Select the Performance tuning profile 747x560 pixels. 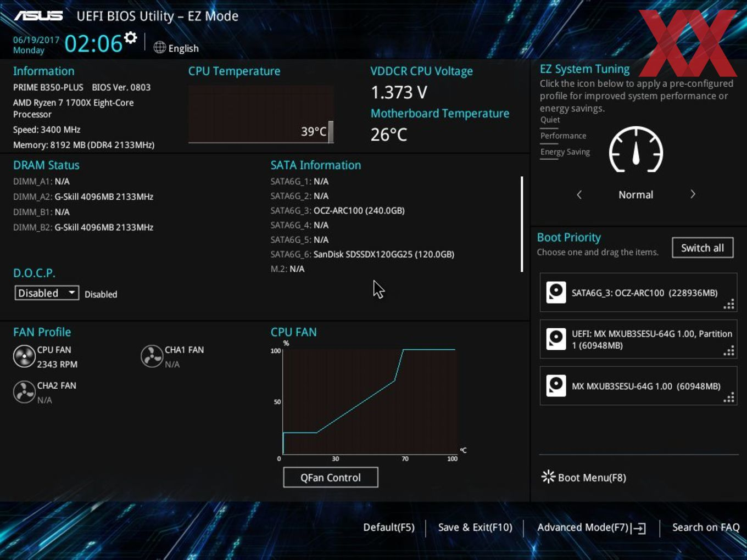click(x=563, y=136)
